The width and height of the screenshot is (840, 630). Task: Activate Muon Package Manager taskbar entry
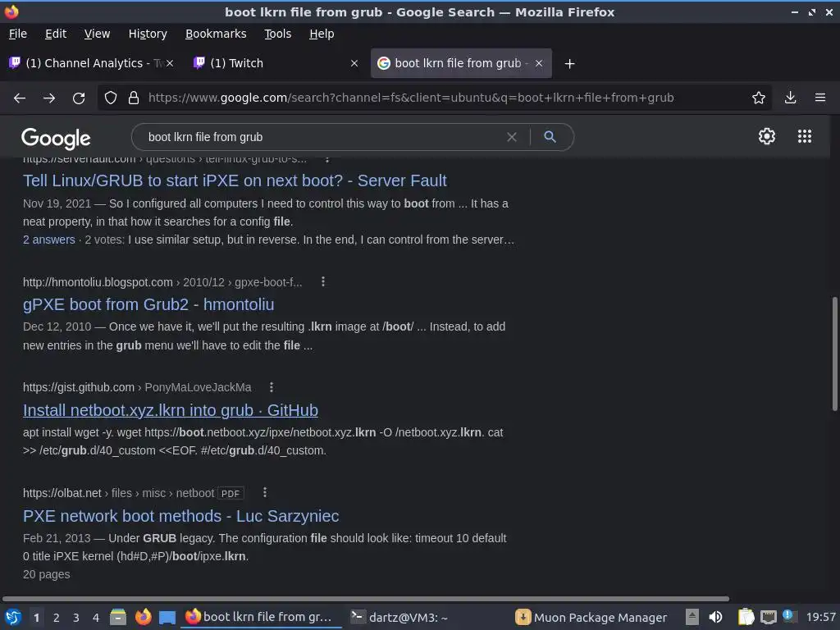click(x=591, y=617)
